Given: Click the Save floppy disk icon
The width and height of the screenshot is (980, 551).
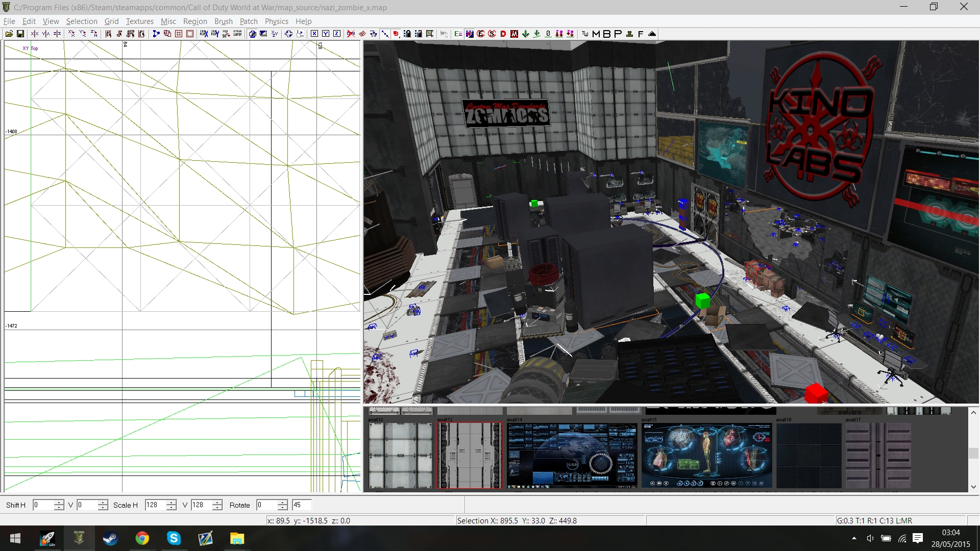Looking at the screenshot, I should click(20, 34).
